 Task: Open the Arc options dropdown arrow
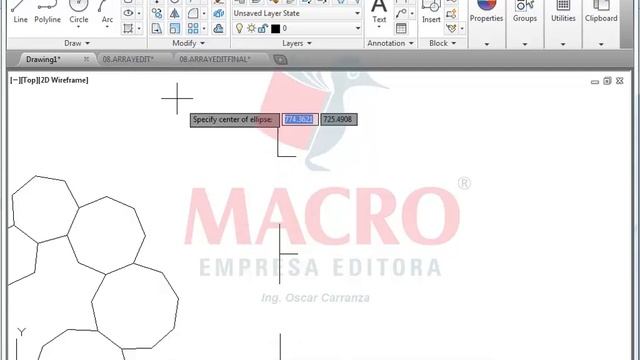tap(107, 27)
